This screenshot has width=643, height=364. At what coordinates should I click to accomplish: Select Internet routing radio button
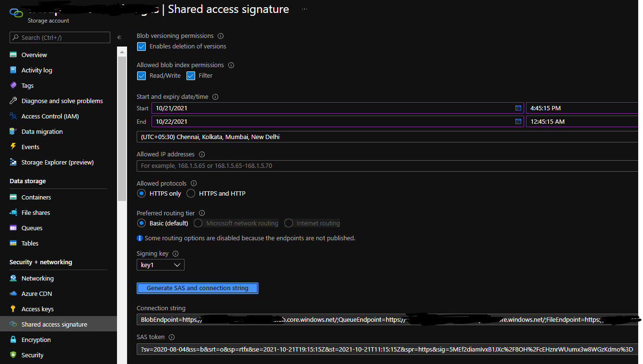tap(289, 223)
